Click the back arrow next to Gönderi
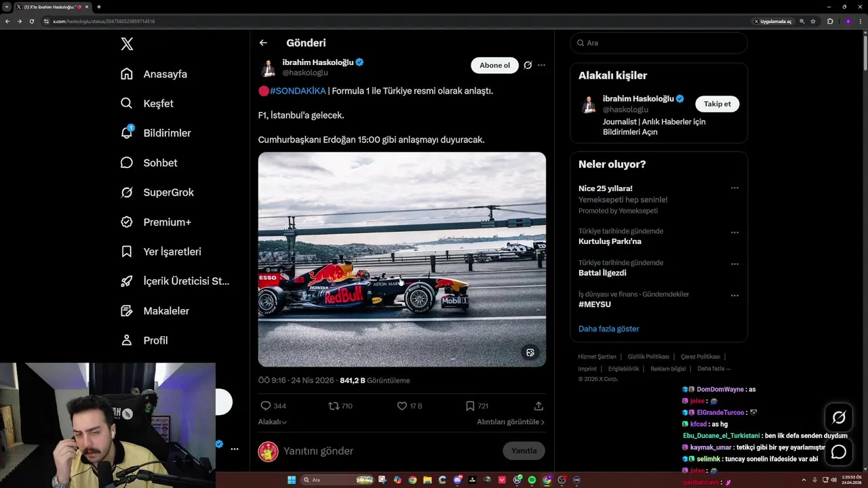Viewport: 868px width, 488px height. coord(263,43)
